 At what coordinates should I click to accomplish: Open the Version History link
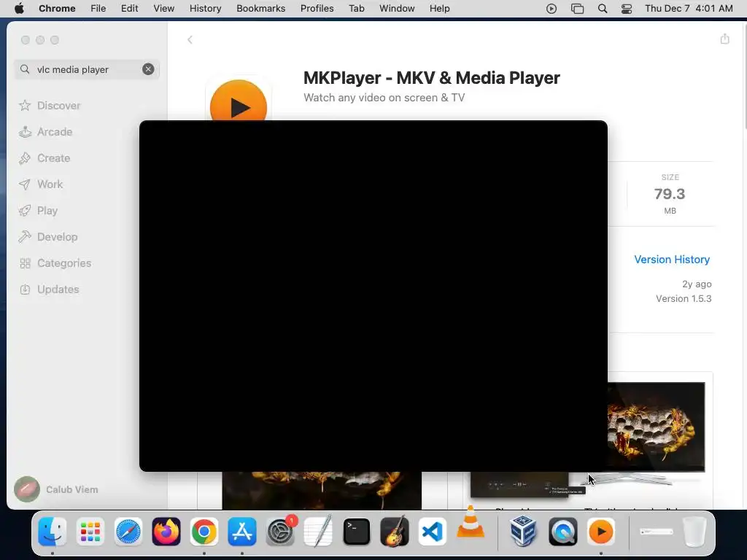(672, 260)
